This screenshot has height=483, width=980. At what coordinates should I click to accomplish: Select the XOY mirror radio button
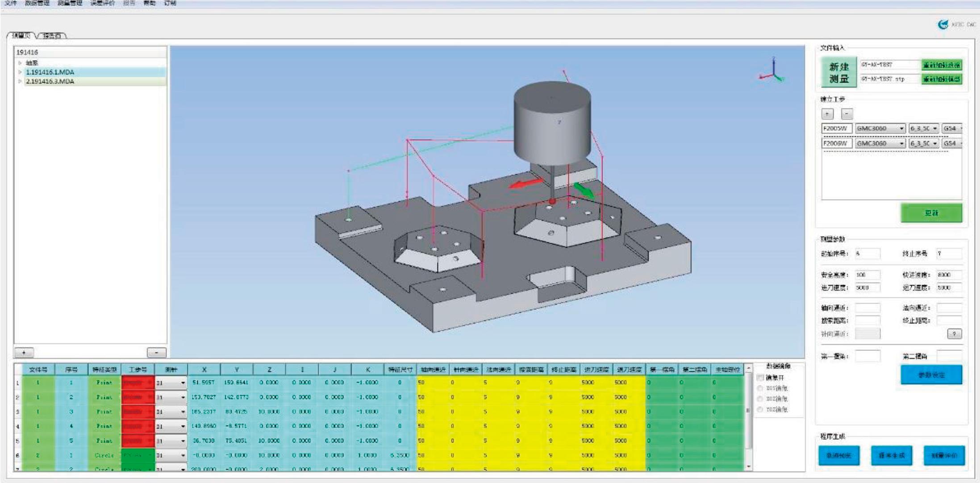pos(760,388)
